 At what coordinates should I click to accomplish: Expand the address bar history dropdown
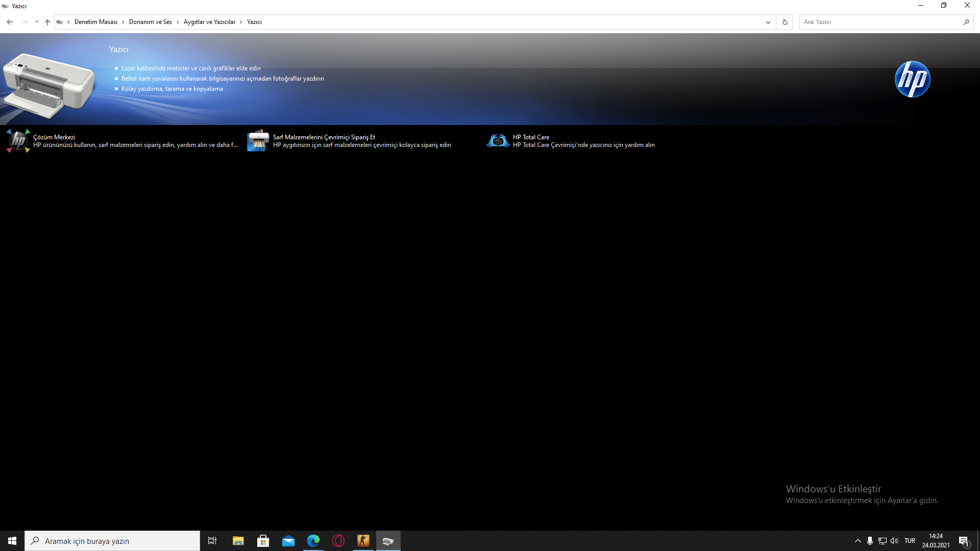coord(768,22)
